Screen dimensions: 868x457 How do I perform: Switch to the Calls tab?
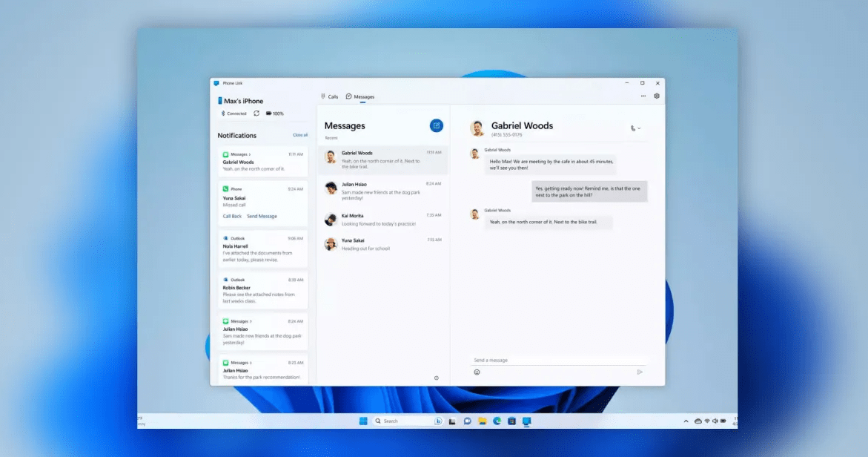[x=329, y=96]
